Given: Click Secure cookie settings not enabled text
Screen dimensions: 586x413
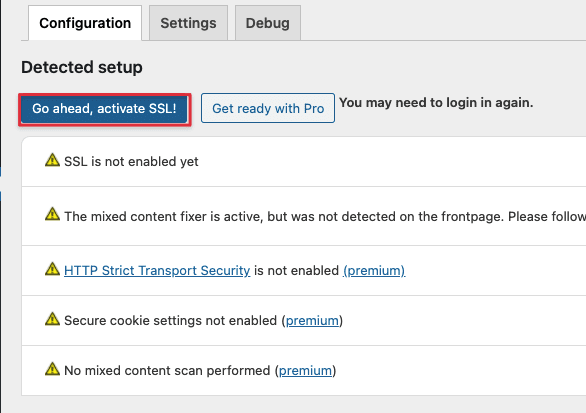Looking at the screenshot, I should 170,320.
